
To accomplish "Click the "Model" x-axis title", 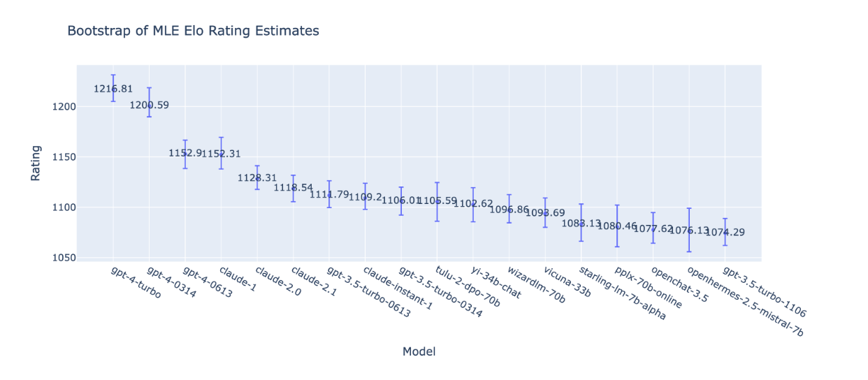I will [419, 352].
